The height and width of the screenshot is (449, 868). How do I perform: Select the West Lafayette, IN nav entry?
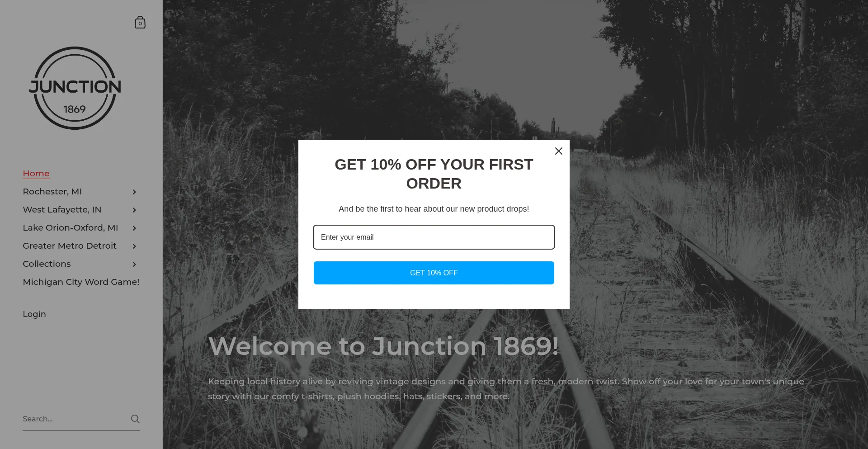(x=61, y=209)
